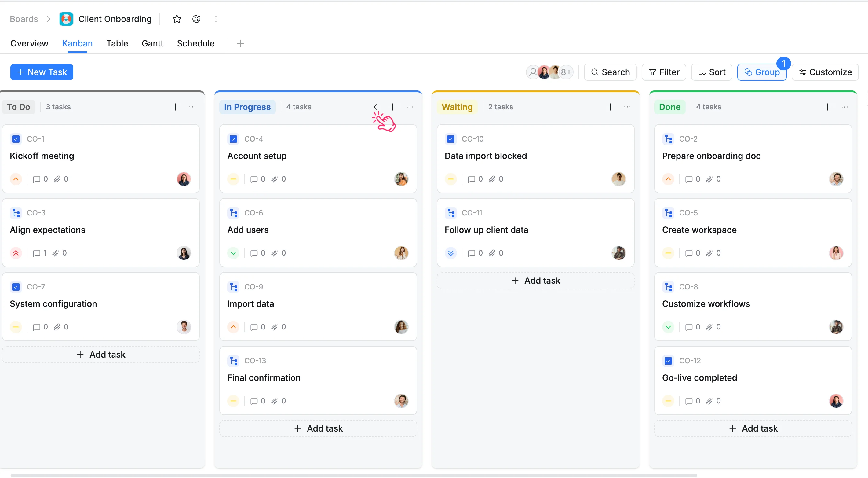Open the Done column more options
Image resolution: width=868 pixels, height=478 pixels.
[845, 107]
